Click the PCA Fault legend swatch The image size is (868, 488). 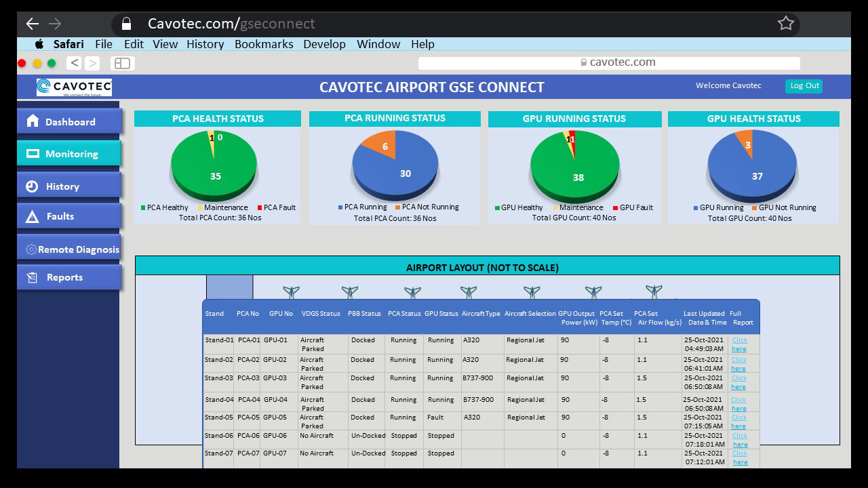(259, 207)
